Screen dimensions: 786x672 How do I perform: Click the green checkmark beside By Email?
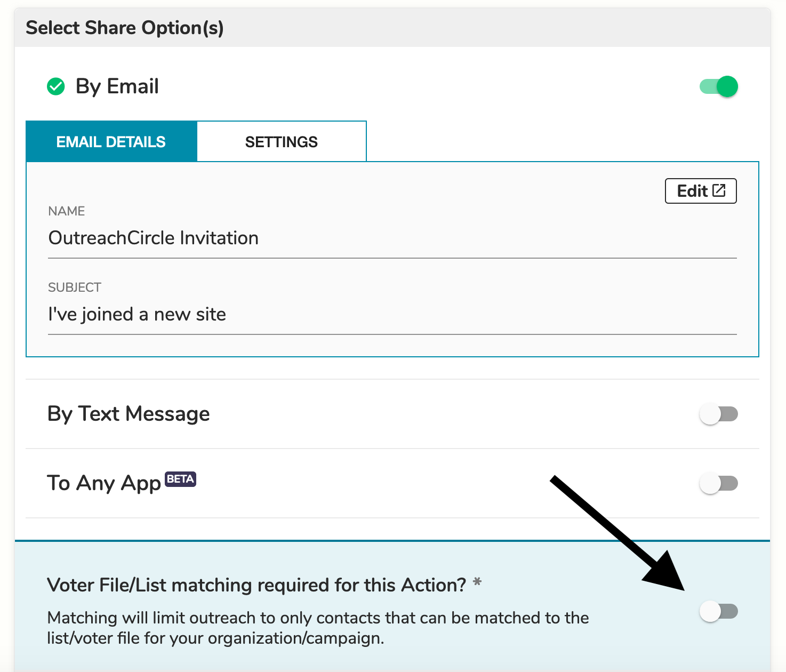[x=56, y=86]
